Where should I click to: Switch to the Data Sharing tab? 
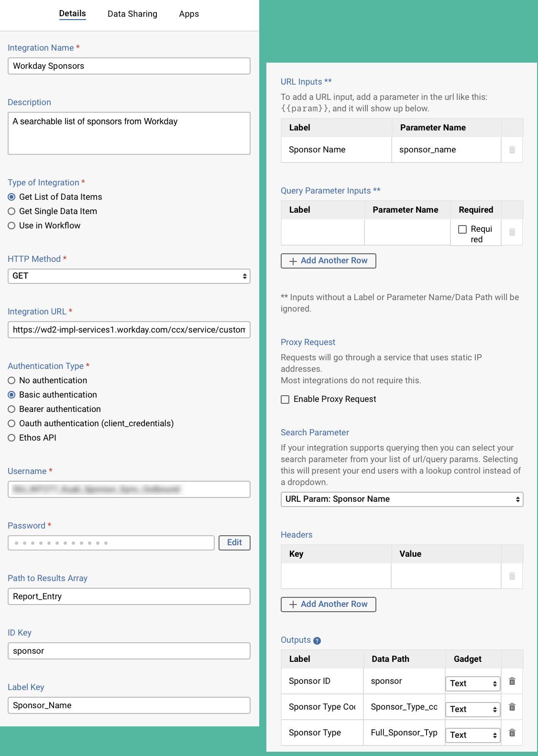tap(132, 14)
